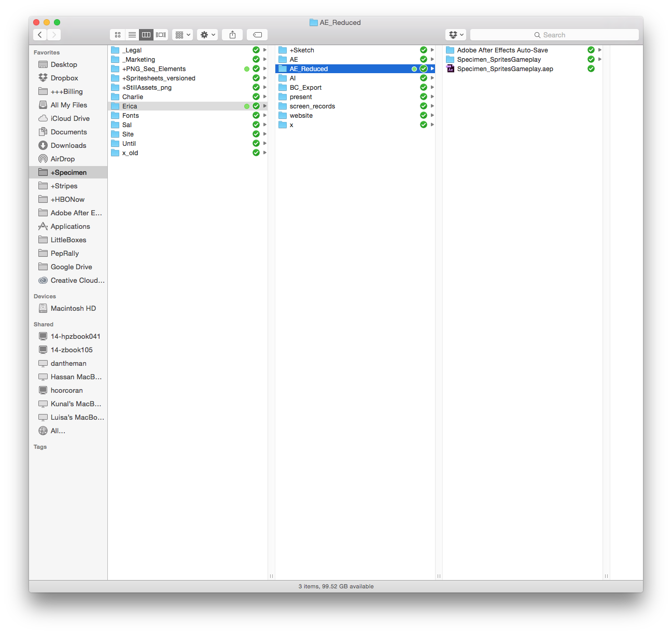Open the arrange-by grouping dropdown

(x=183, y=35)
